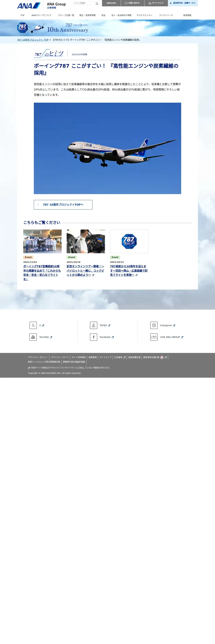This screenshot has width=215, height=644.
Task: Open 法人・自治体向け情報 menu item
Action: coord(121,15)
